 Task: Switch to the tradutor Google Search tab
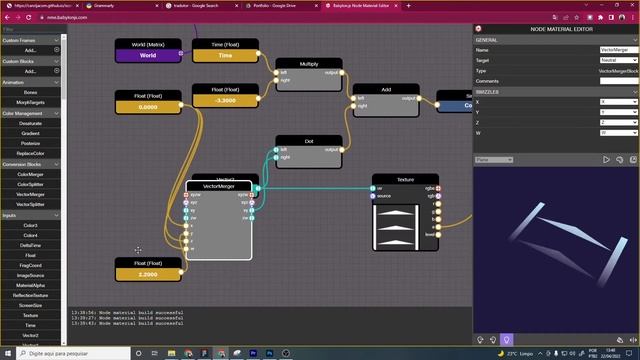201,6
